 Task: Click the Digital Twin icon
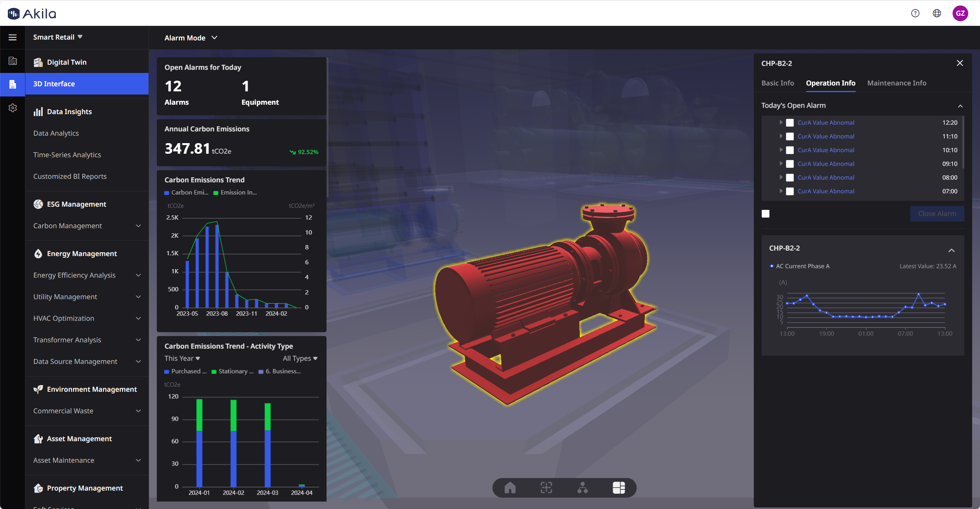tap(38, 62)
